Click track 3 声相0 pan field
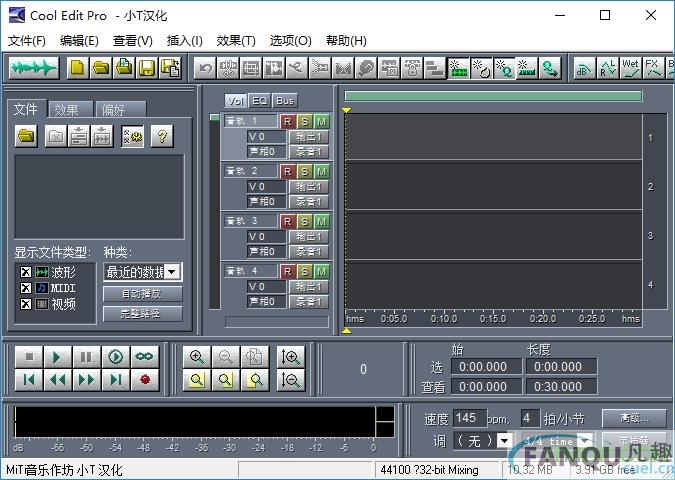 266,251
